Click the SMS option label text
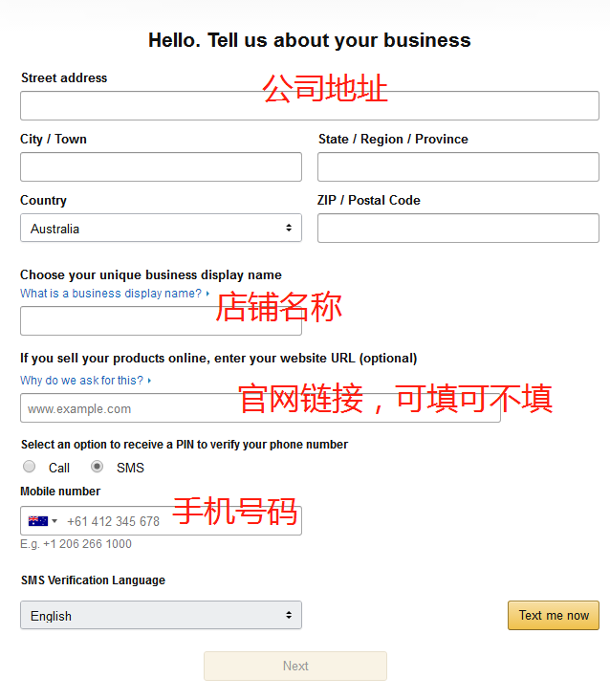This screenshot has width=610, height=700. pyautogui.click(x=130, y=468)
